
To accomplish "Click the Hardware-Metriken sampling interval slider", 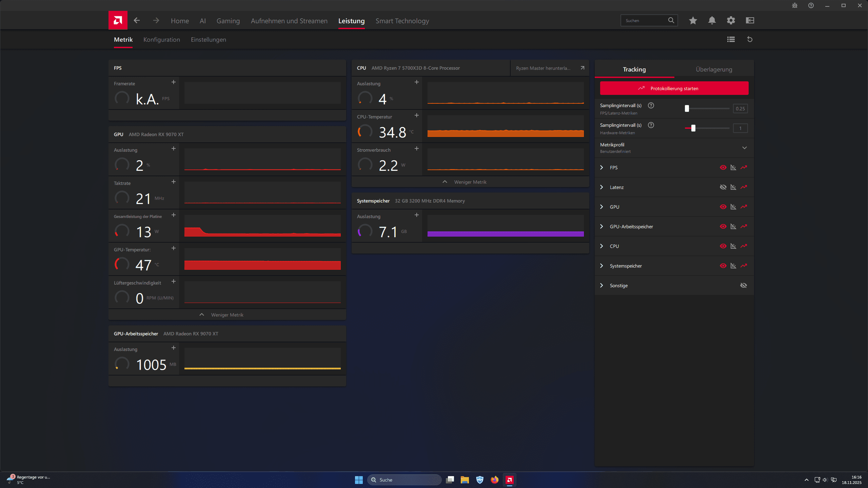I will point(693,128).
